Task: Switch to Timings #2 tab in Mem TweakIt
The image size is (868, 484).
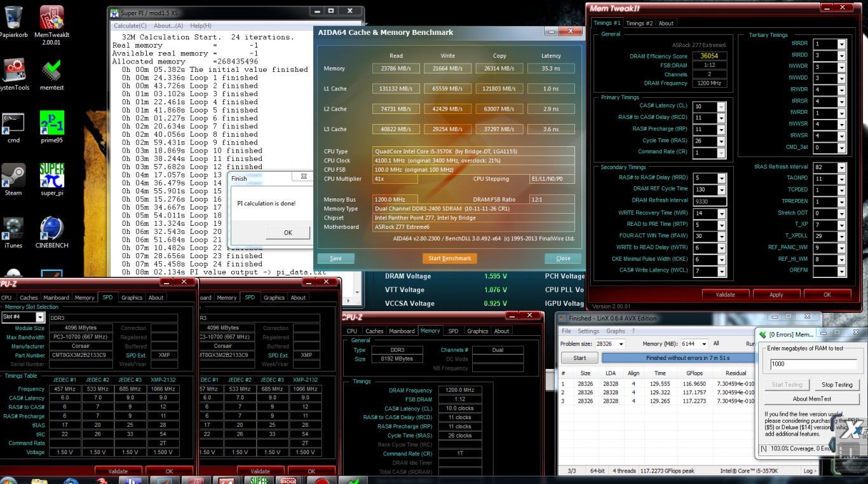Action: (x=639, y=23)
